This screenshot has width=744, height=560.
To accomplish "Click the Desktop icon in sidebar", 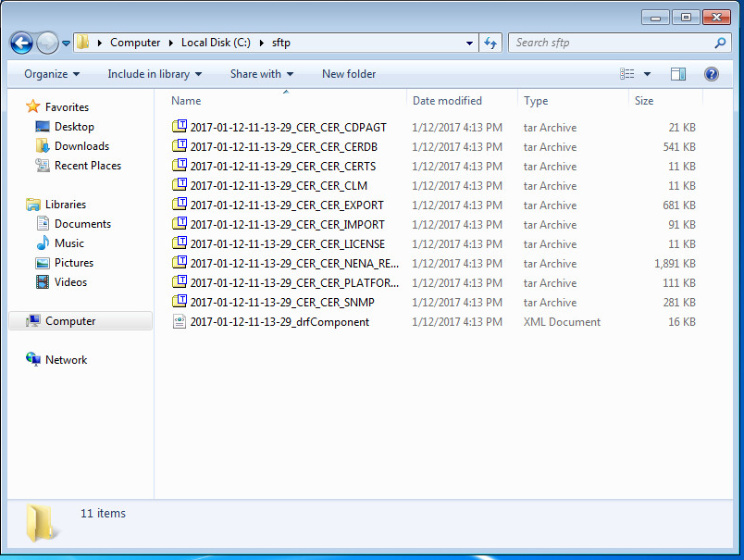I will pyautogui.click(x=43, y=126).
